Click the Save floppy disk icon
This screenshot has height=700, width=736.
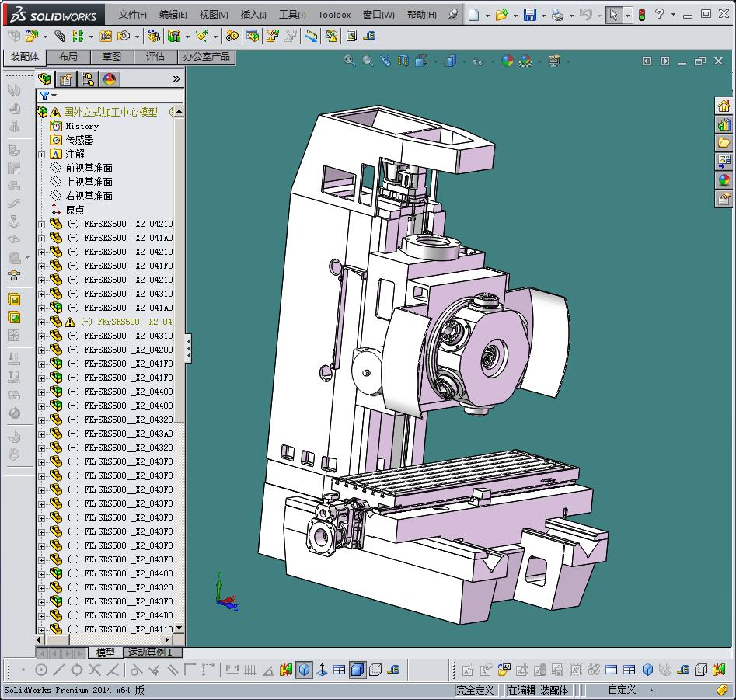coord(529,15)
